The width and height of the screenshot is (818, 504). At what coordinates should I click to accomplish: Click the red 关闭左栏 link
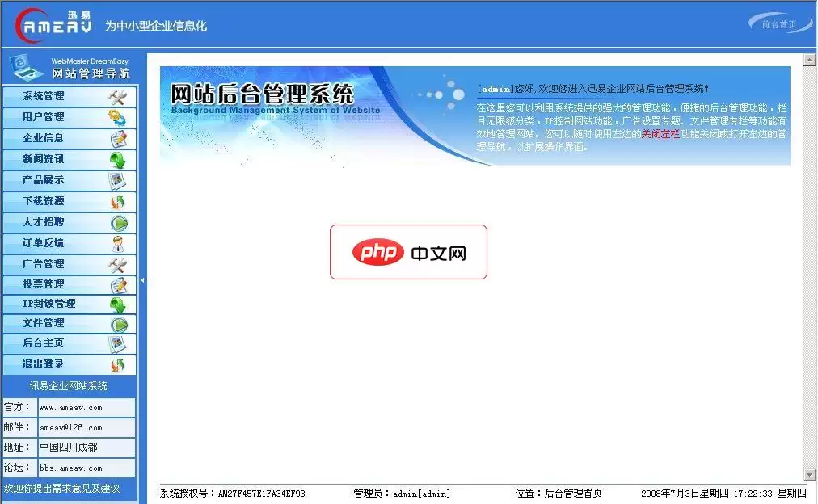point(660,134)
